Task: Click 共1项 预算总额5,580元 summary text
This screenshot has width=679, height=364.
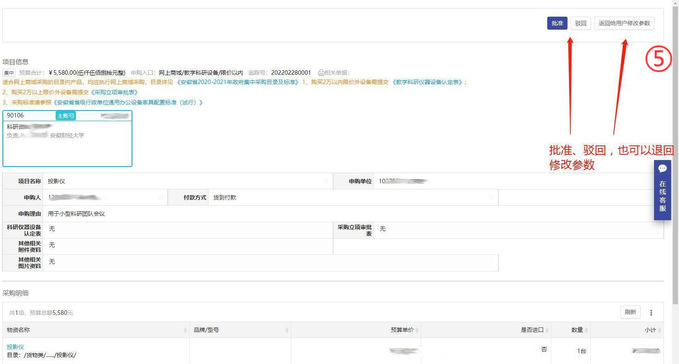Action: tap(41, 312)
